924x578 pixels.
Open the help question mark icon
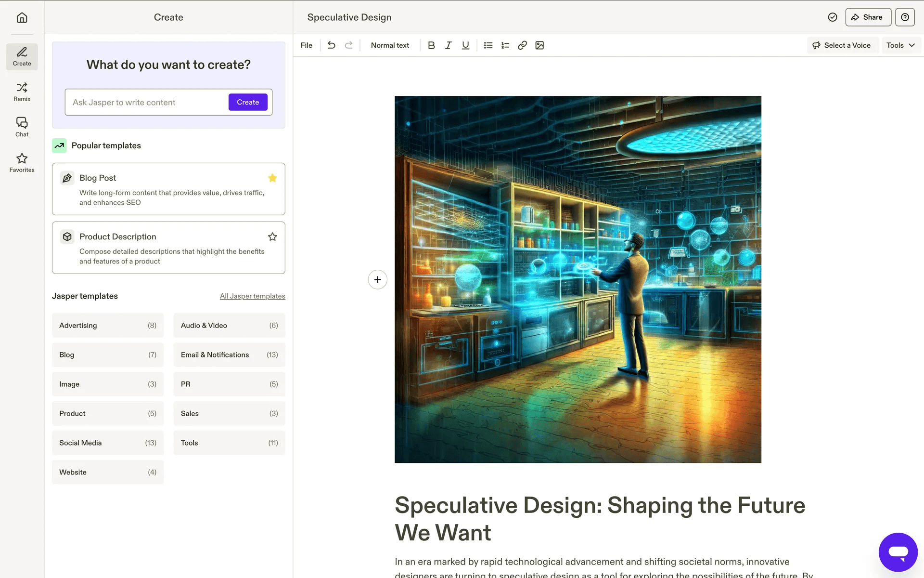coord(905,17)
